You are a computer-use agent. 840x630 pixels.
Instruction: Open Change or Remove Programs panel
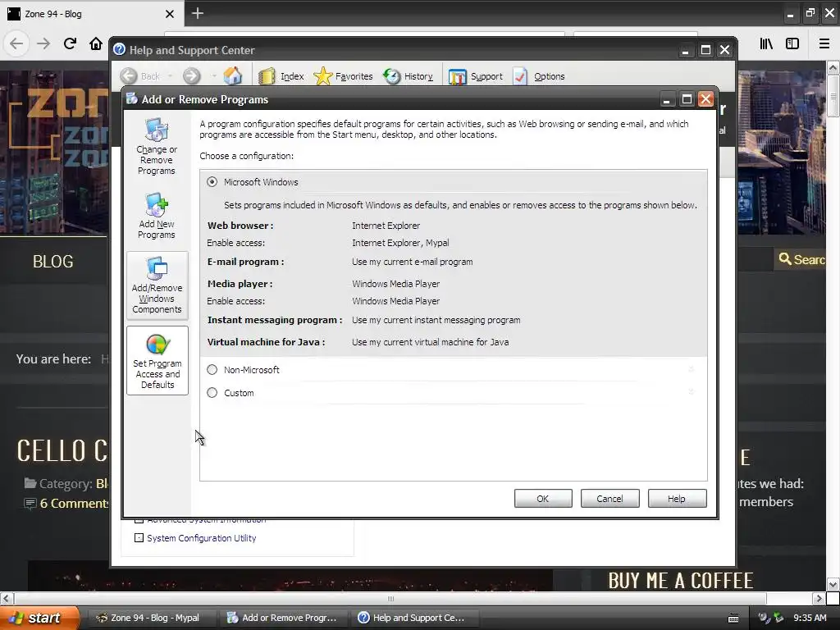[157, 146]
